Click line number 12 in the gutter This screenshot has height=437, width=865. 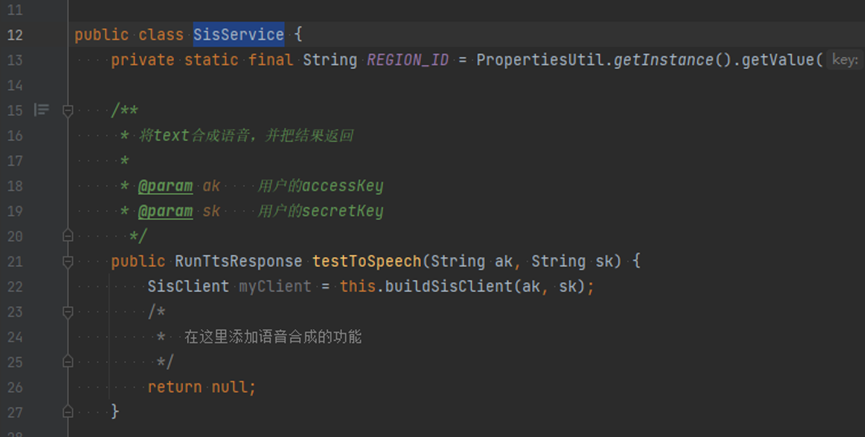pyautogui.click(x=14, y=35)
